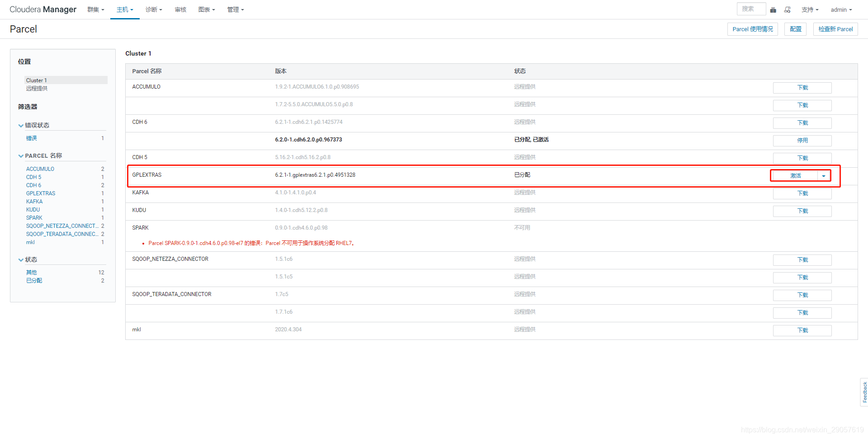
Task: Click the SPARK RHEL7 error message
Action: pos(252,243)
